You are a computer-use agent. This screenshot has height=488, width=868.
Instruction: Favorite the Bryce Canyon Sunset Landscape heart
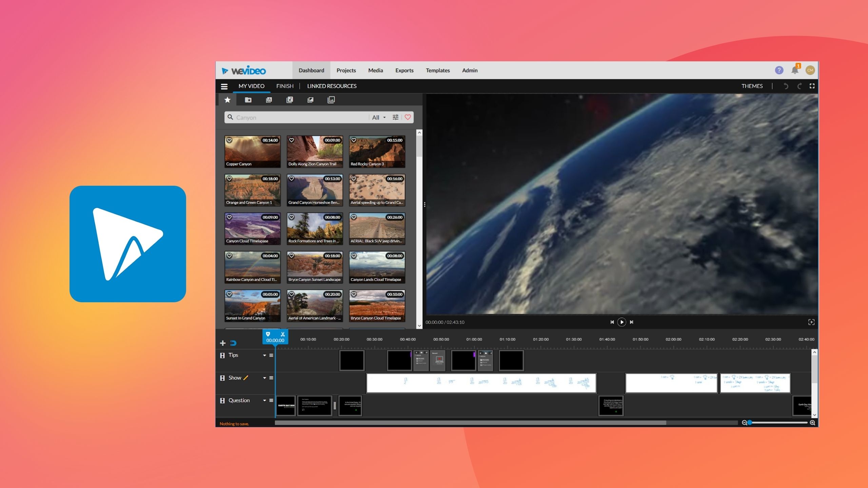coord(291,256)
